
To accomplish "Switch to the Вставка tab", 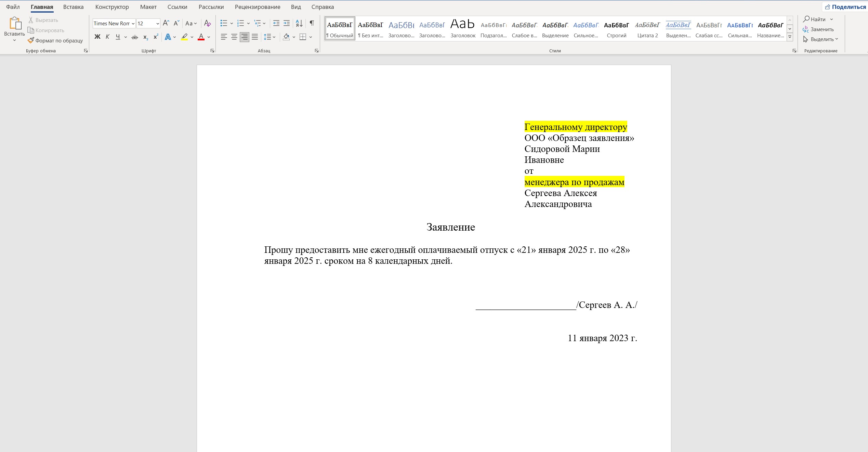I will (x=73, y=7).
